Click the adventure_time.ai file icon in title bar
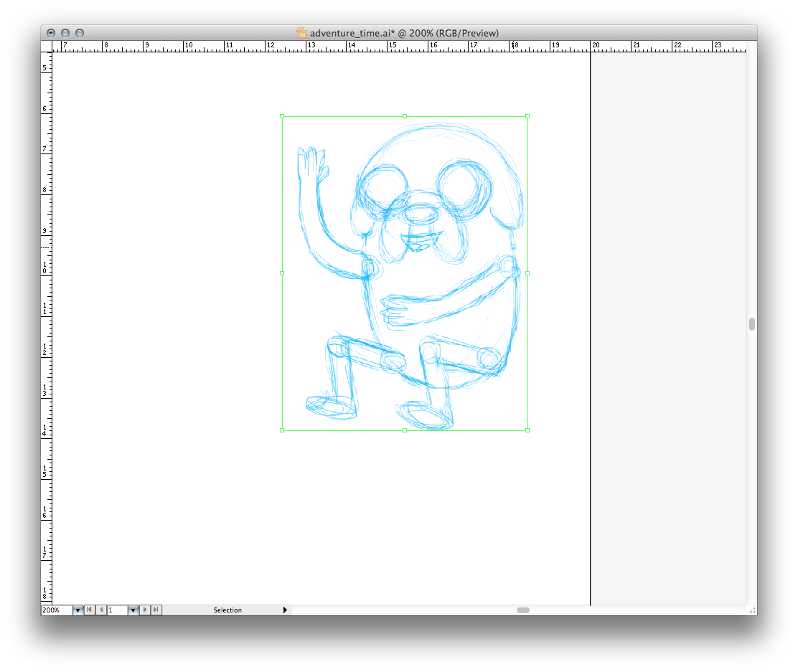 pos(301,33)
